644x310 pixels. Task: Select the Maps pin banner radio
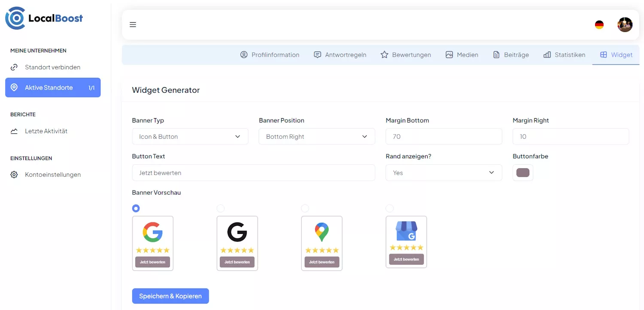[305, 208]
